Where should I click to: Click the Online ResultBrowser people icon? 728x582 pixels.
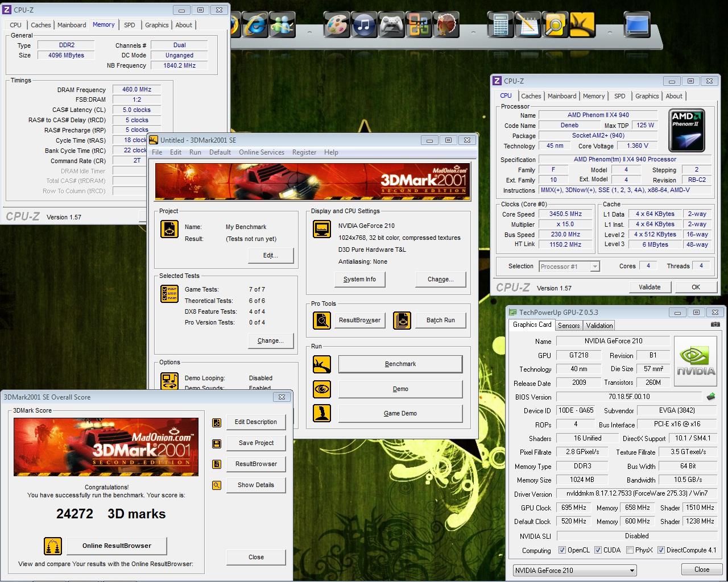point(53,546)
